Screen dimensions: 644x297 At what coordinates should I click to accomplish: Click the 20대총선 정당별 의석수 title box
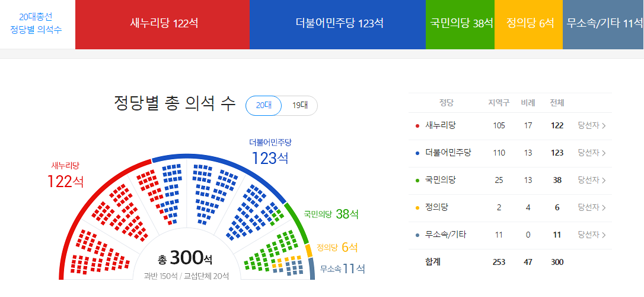pos(37,24)
